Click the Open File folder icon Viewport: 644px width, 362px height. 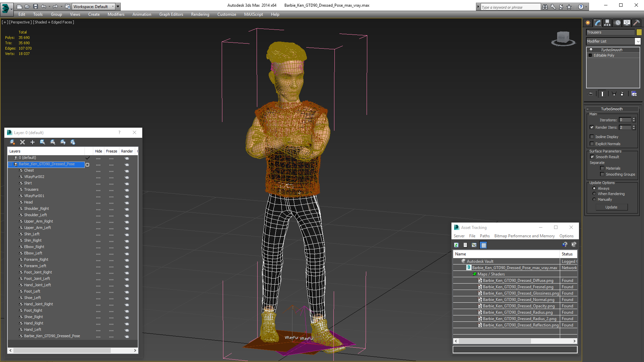click(x=27, y=6)
